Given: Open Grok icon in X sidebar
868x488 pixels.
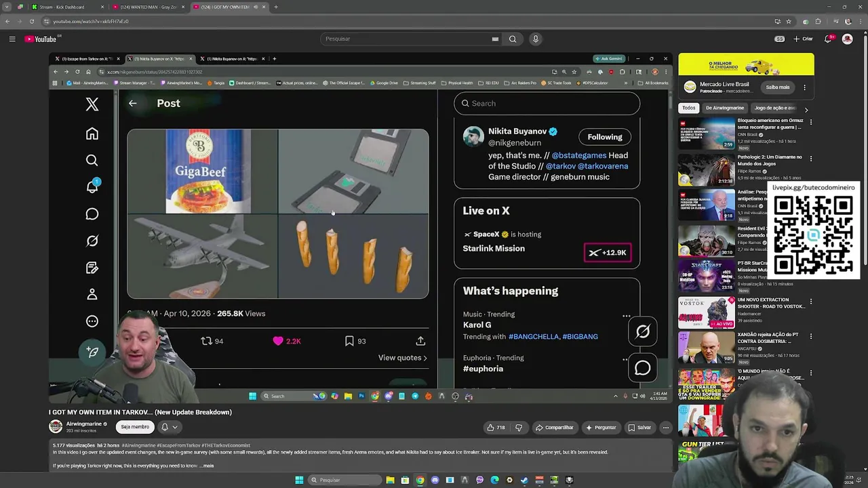Looking at the screenshot, I should click(92, 241).
